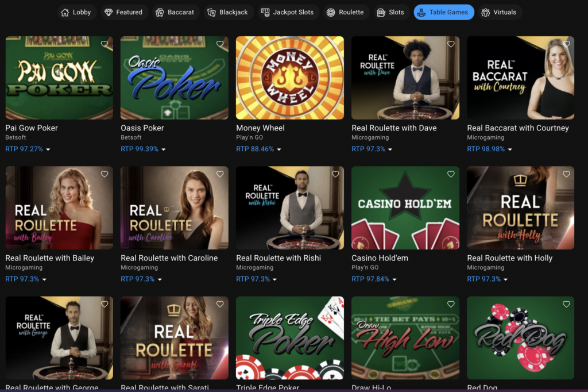
Task: Click Play'n GO under Casino Hold'em
Action: pyautogui.click(x=365, y=267)
